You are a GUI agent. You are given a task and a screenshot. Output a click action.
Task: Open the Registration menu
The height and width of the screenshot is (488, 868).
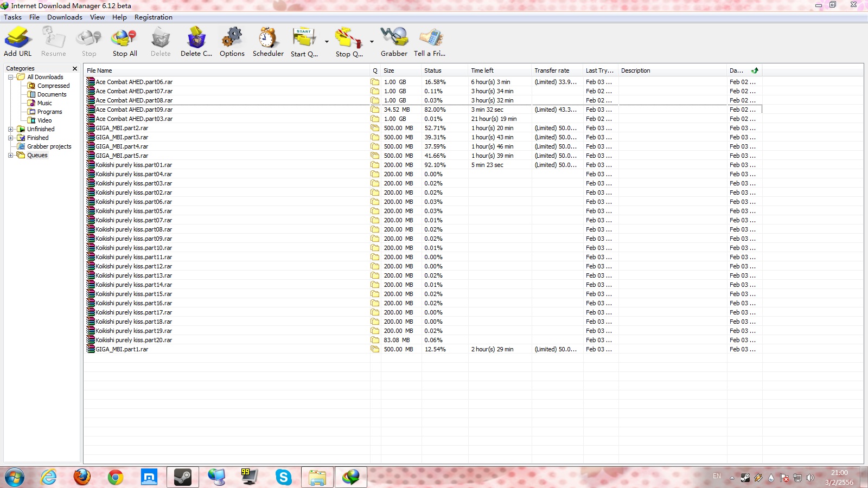tap(154, 17)
